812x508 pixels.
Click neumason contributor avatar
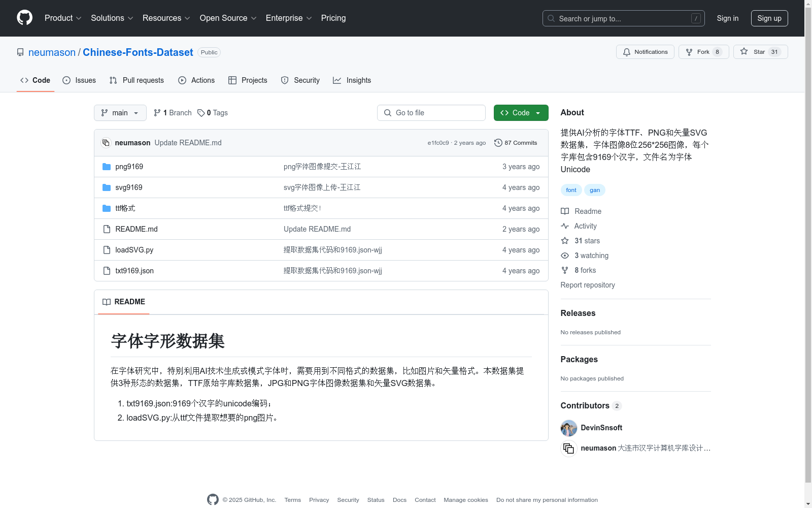click(x=569, y=449)
